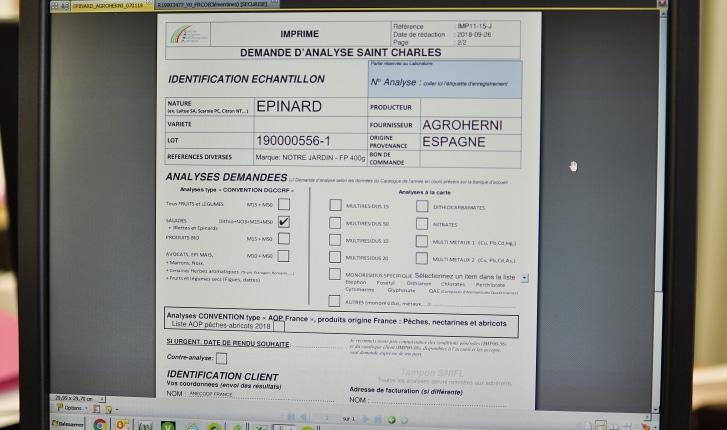
Task: Go to the next page using arrow
Action: [x=365, y=419]
